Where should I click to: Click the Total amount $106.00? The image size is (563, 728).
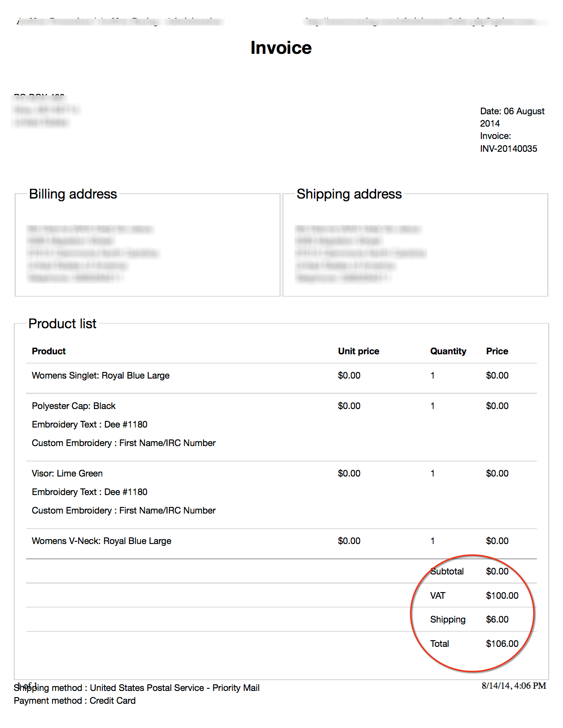click(x=502, y=644)
